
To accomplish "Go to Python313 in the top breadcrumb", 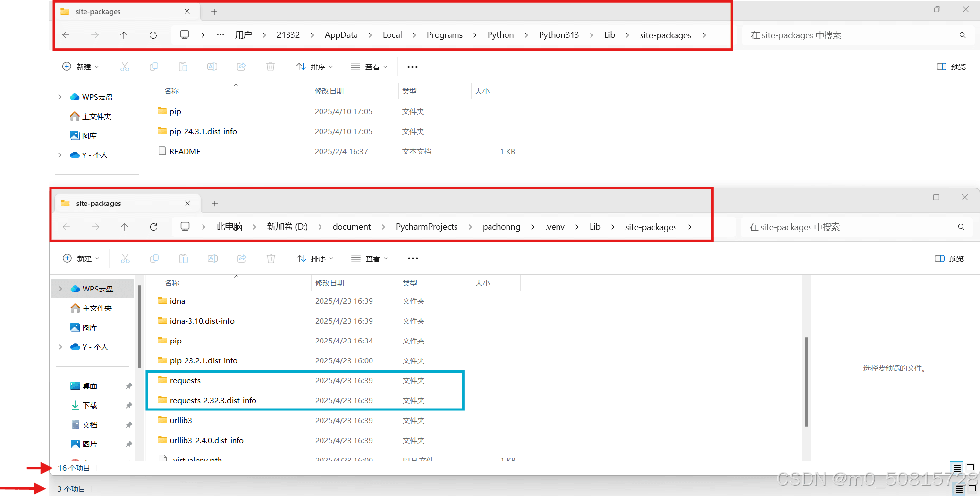I will [559, 35].
